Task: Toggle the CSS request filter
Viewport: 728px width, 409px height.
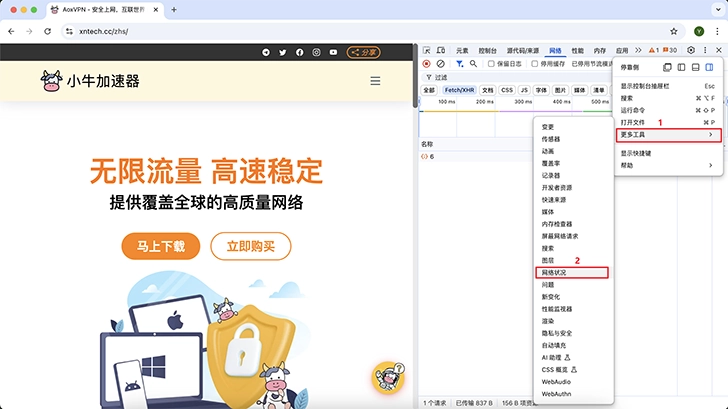Action: click(x=507, y=90)
